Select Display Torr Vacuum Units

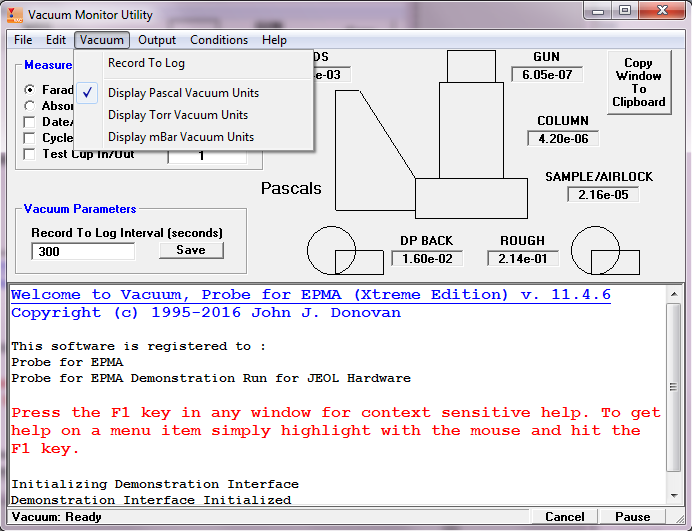tap(178, 115)
